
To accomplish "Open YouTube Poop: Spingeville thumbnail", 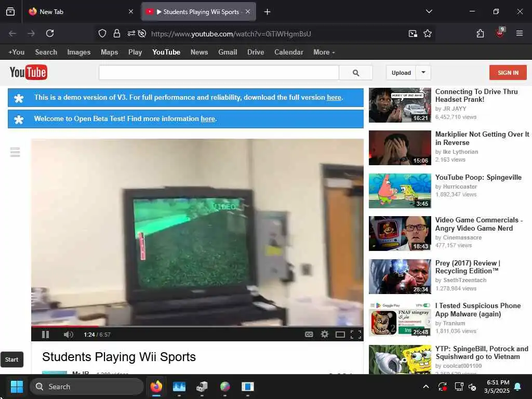I will click(400, 191).
